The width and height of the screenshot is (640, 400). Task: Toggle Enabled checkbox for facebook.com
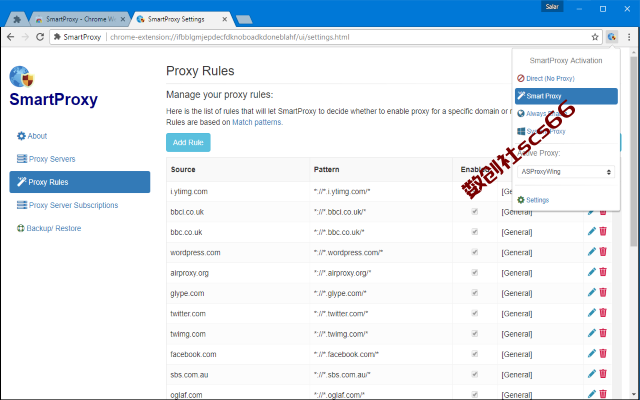tap(474, 354)
